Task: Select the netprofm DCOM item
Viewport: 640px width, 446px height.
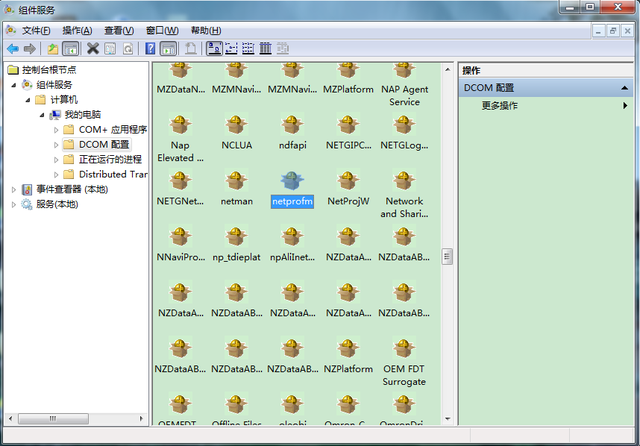Action: click(292, 190)
